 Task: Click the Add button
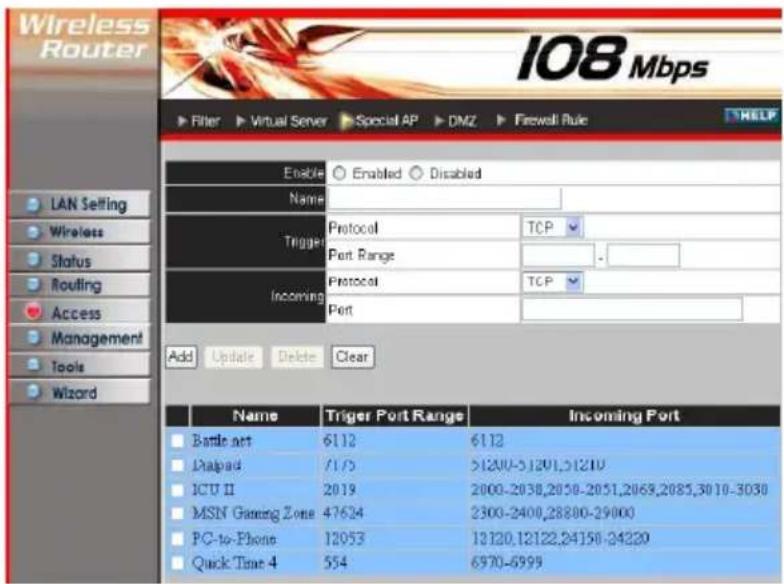point(181,356)
